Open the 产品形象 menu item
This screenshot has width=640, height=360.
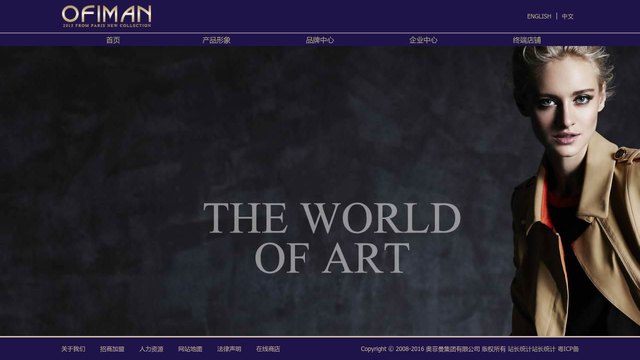coord(216,40)
